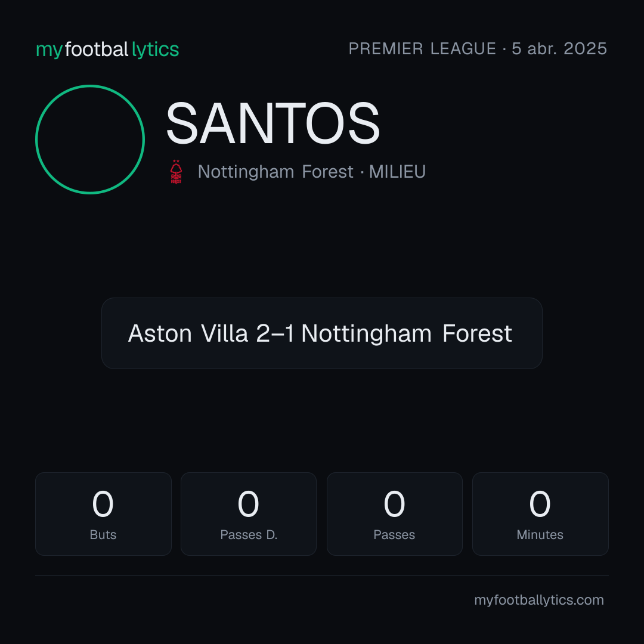Click the Aston Villa name in the score

188,333
